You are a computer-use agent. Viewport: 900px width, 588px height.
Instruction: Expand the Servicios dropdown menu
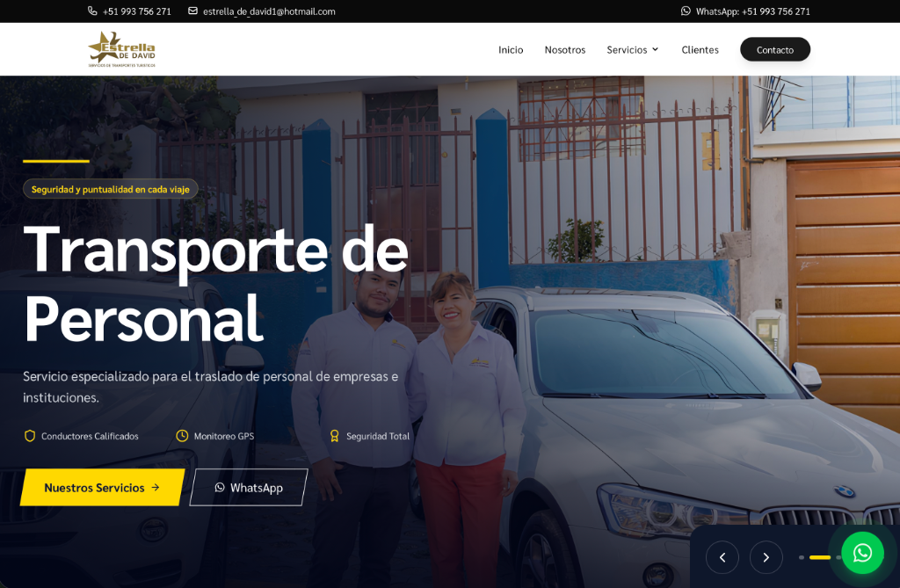tap(632, 50)
